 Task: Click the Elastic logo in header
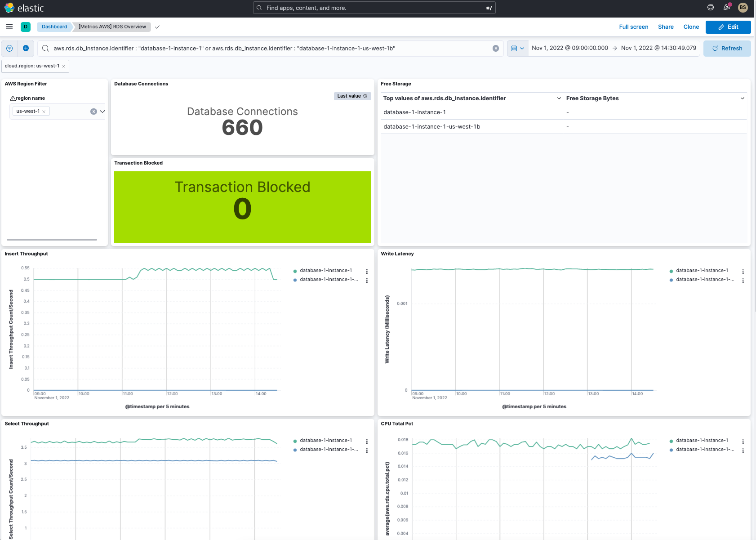(24, 8)
